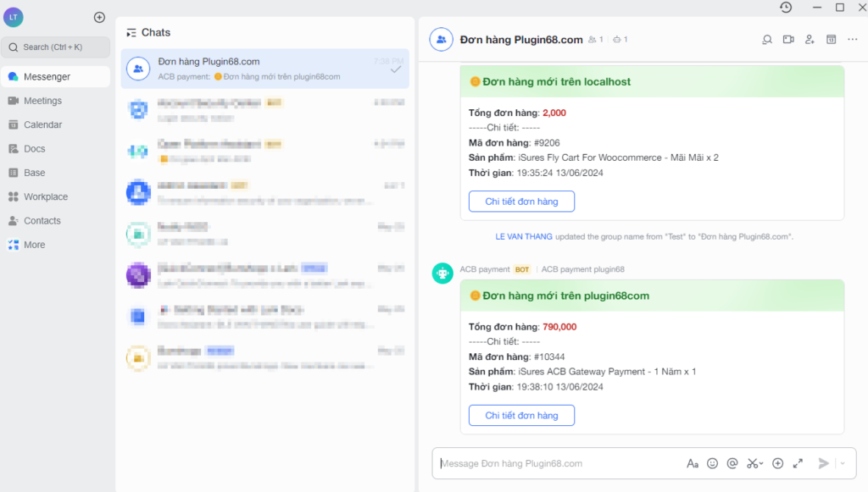Open Messenger in sidebar
This screenshot has width=868, height=492.
[55, 76]
